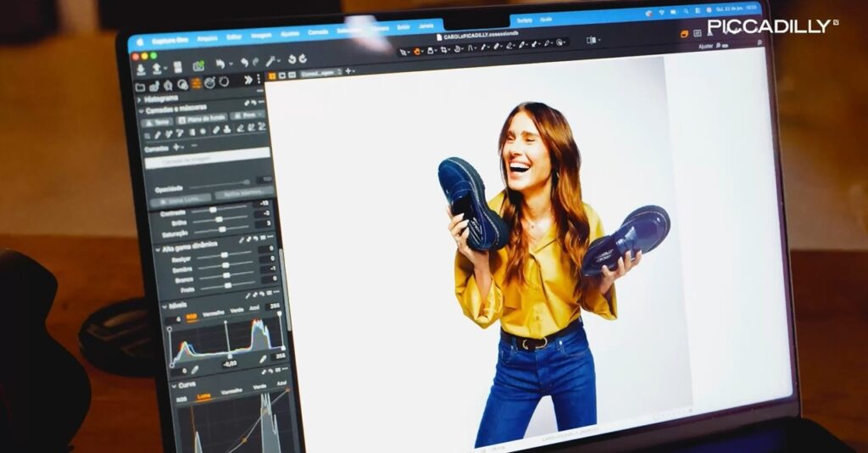Click the Capture One app menu
Image resolution: width=868 pixels, height=453 pixels.
pyautogui.click(x=168, y=41)
